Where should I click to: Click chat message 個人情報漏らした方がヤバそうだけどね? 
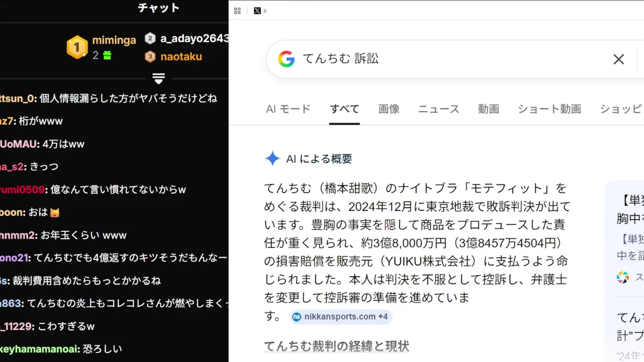(x=128, y=99)
